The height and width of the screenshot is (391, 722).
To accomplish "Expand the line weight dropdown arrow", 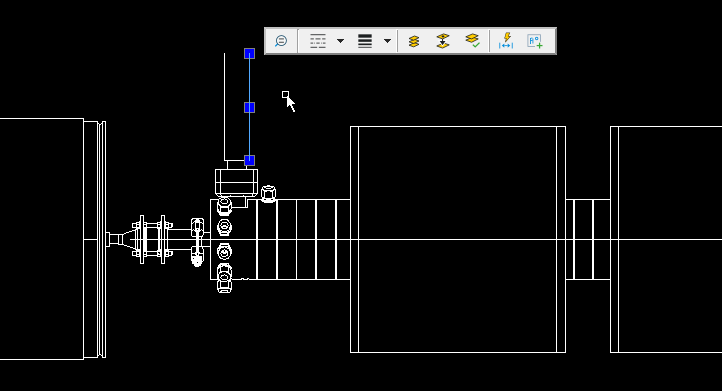I will click(387, 41).
